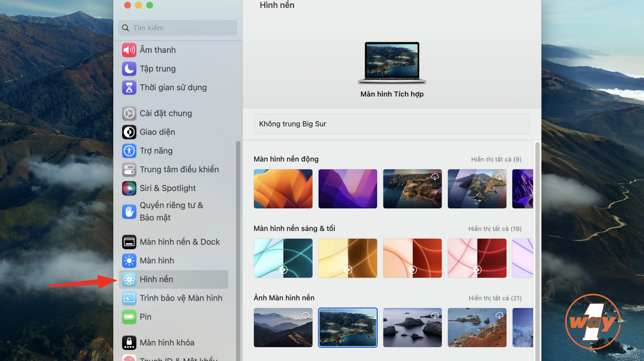The height and width of the screenshot is (361, 644).
Task: Open the Màn hình display sun icon
Action: [x=129, y=261]
